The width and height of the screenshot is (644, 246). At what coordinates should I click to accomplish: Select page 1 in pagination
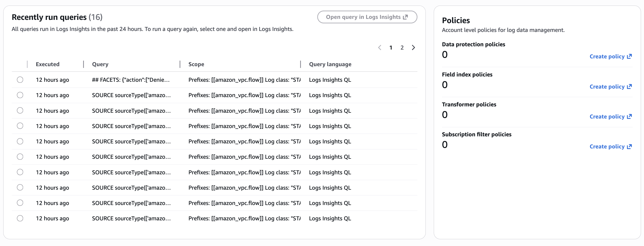[391, 48]
